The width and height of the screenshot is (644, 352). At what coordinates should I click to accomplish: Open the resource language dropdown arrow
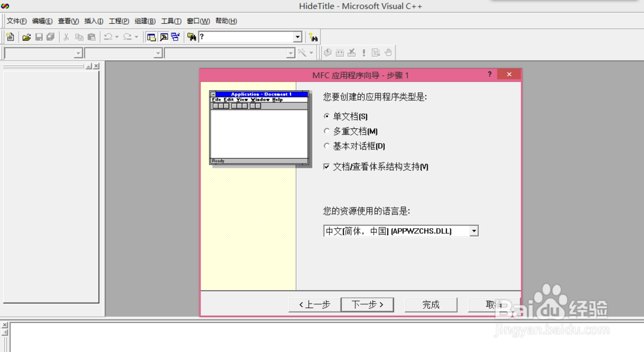(474, 231)
